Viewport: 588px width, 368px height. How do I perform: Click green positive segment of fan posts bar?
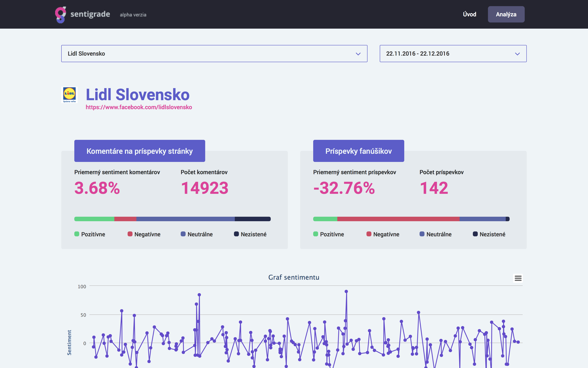pos(325,219)
